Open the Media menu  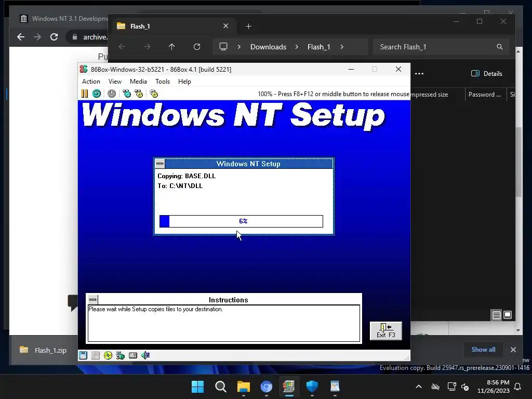[138, 82]
